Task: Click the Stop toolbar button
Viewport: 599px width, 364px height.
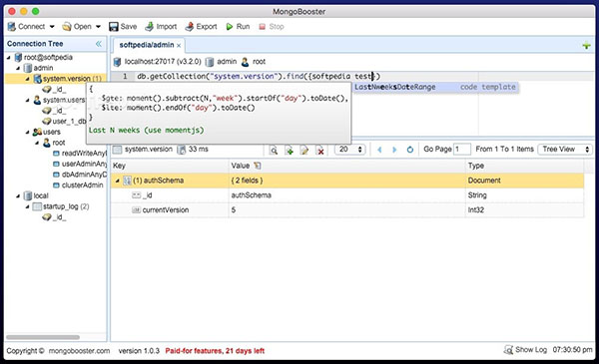Action: tap(272, 26)
